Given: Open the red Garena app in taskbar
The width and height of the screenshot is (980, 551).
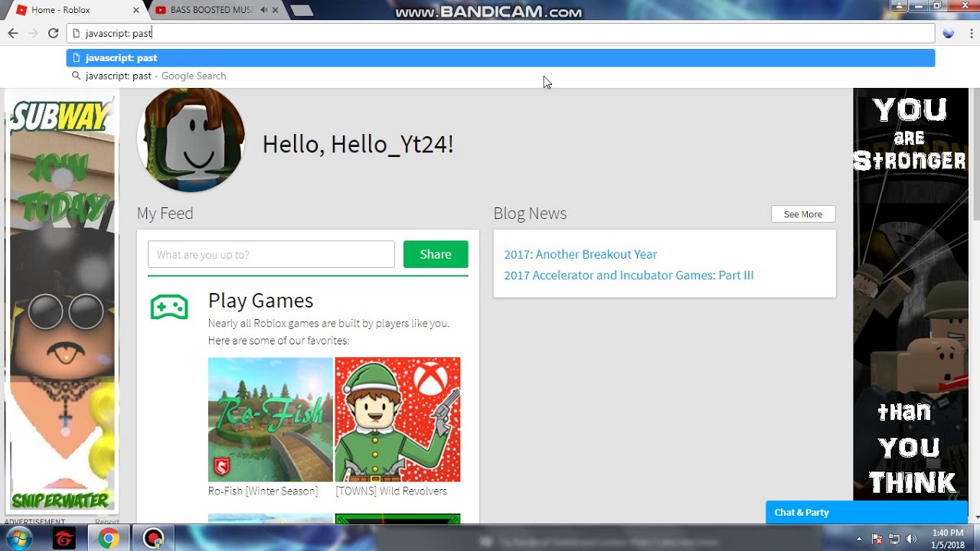Looking at the screenshot, I should (x=64, y=539).
